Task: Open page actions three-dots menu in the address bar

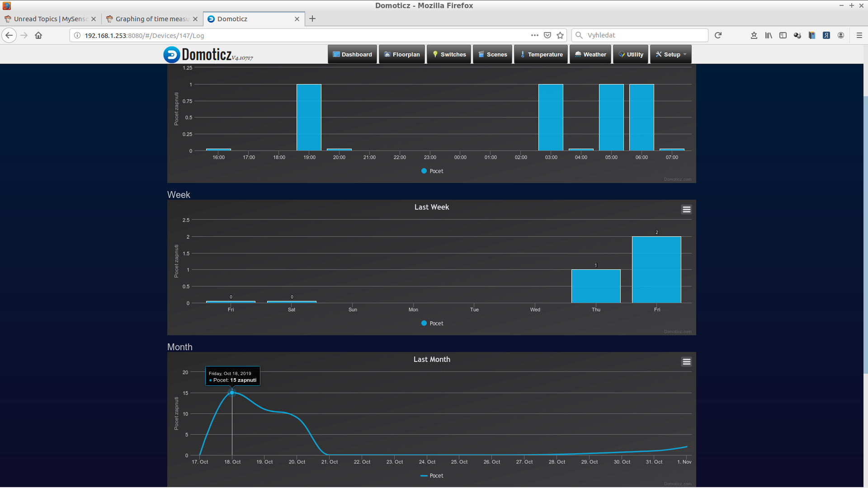Action: 535,35
